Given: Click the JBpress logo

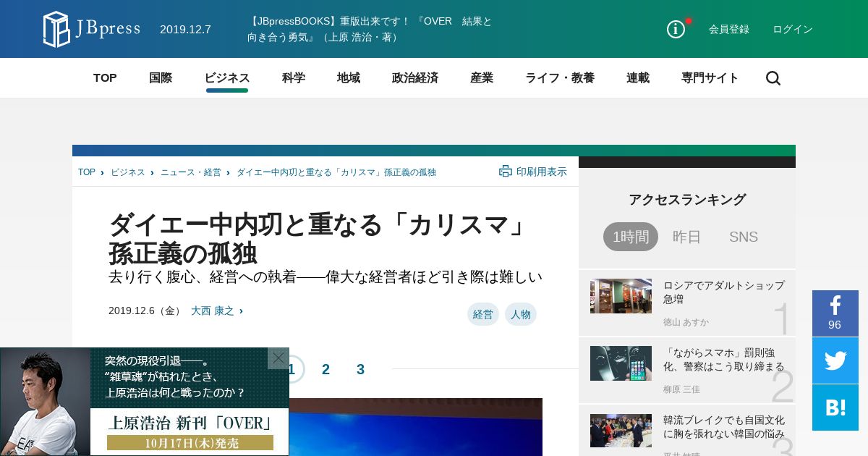Looking at the screenshot, I should (x=92, y=29).
